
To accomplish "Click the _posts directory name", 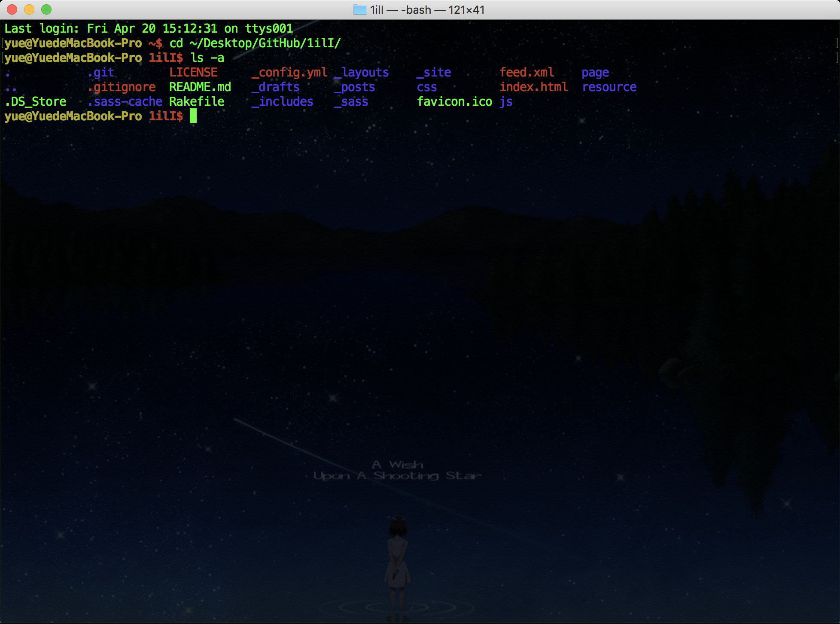I will tap(355, 87).
